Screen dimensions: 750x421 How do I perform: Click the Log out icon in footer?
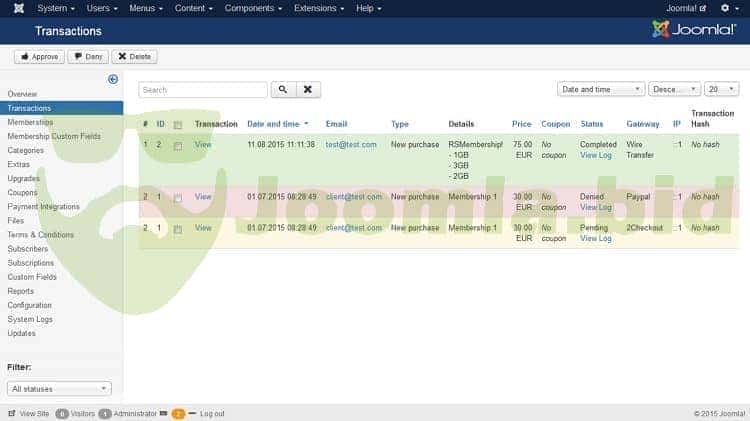click(193, 413)
